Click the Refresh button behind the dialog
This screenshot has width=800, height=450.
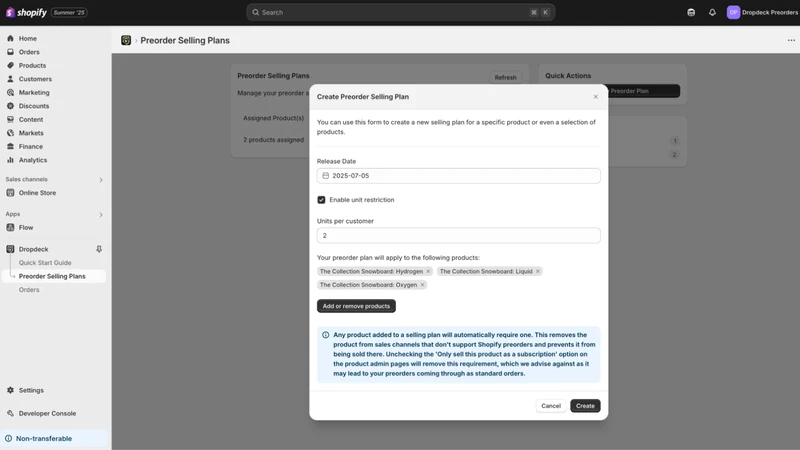pos(505,78)
